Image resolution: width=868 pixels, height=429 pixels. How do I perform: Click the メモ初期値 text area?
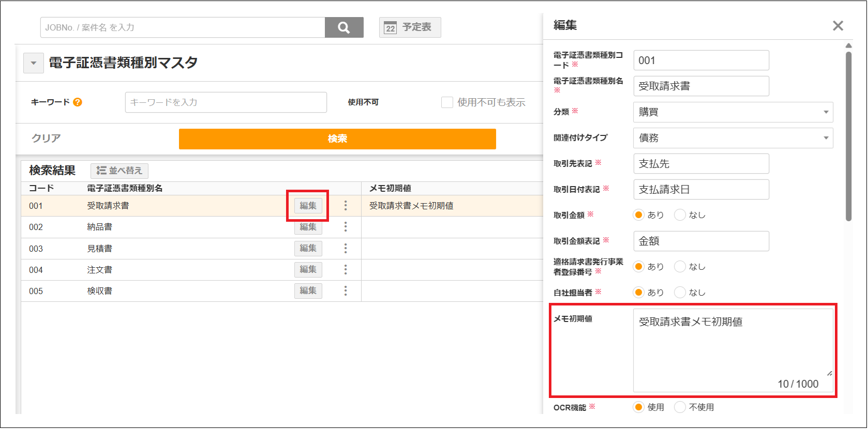[x=732, y=346]
